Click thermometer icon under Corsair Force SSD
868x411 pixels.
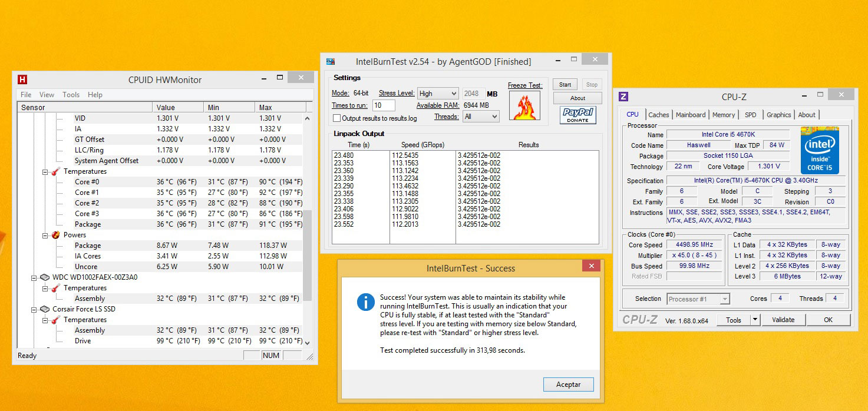click(x=56, y=320)
